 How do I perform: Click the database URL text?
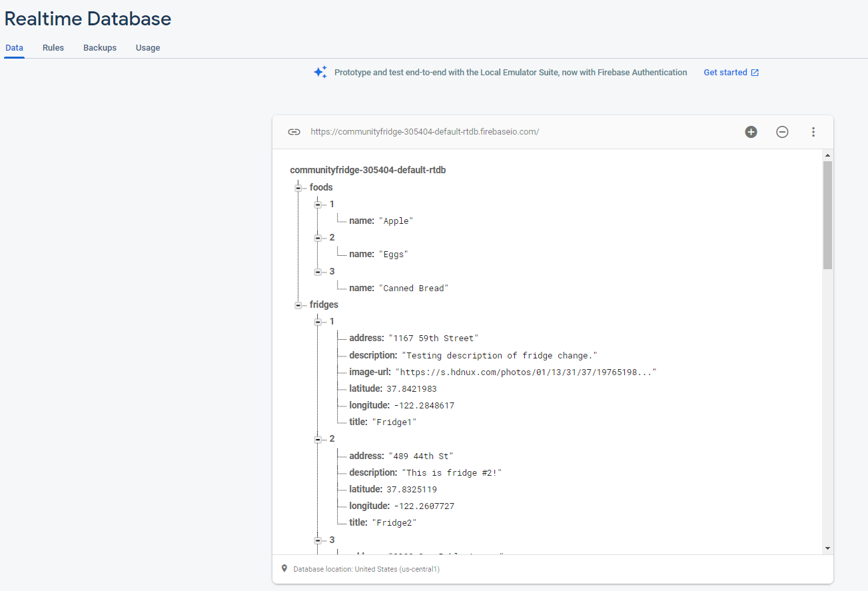pyautogui.click(x=424, y=132)
